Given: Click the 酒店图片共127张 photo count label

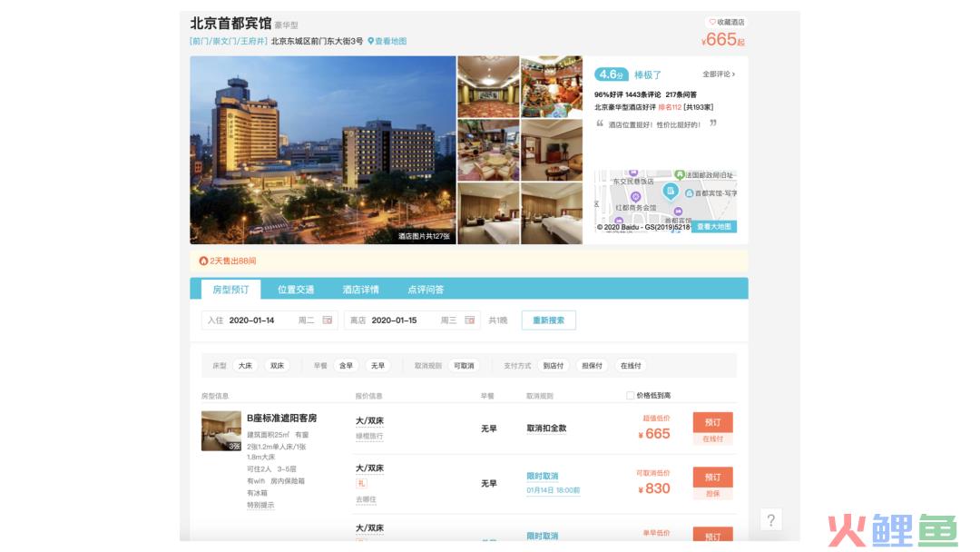Looking at the screenshot, I should tap(424, 236).
